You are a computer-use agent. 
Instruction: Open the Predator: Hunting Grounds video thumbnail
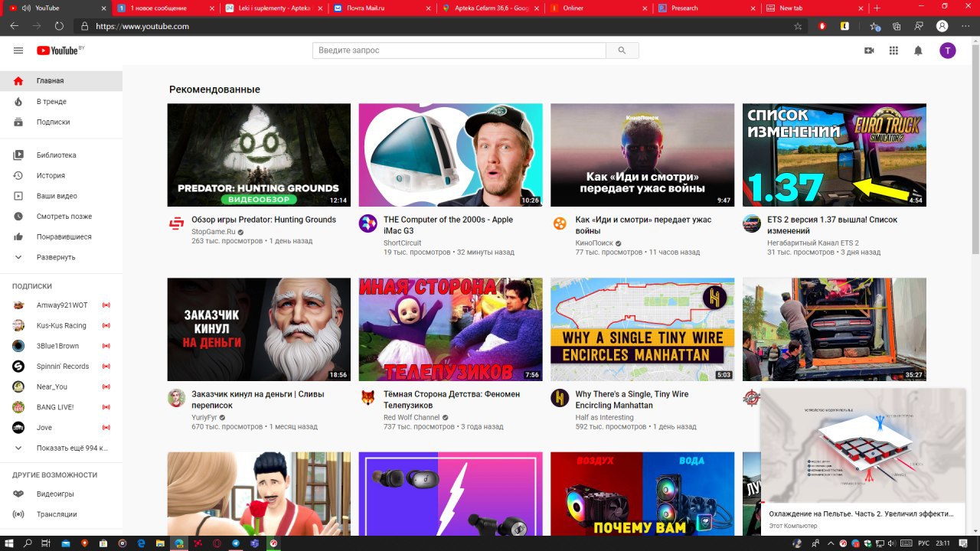[259, 155]
